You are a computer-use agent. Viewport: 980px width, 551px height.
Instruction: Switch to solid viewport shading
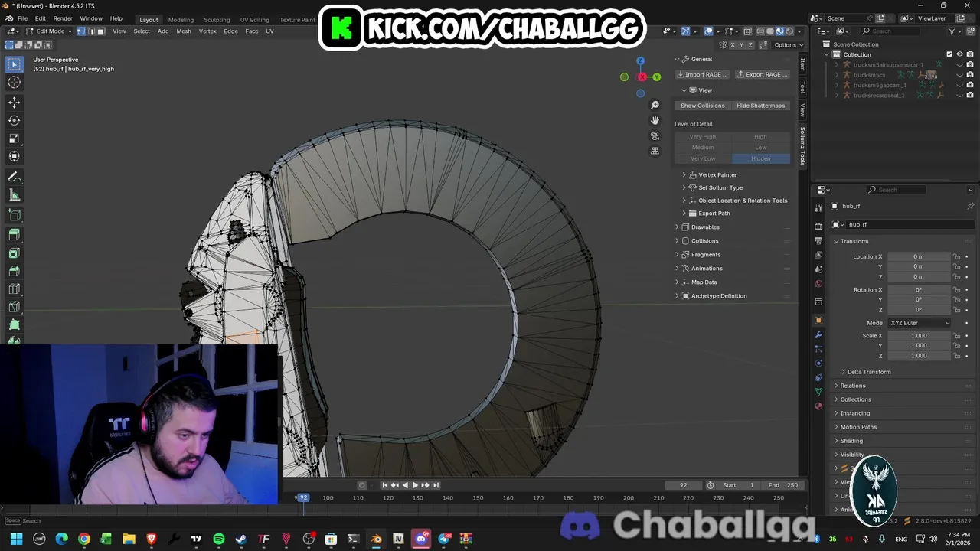769,31
